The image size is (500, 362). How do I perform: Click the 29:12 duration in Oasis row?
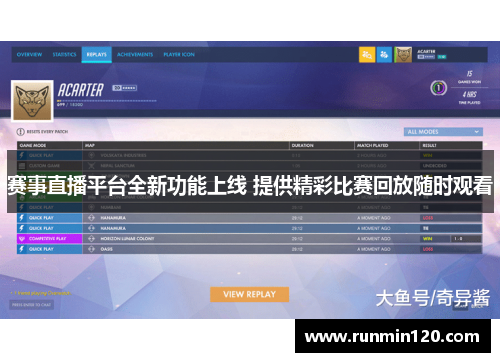297,249
